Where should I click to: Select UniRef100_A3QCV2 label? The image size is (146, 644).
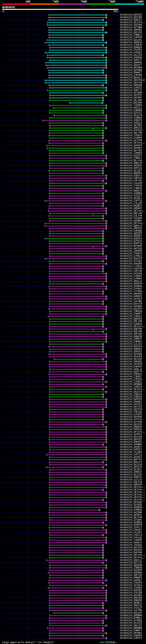(x=131, y=175)
